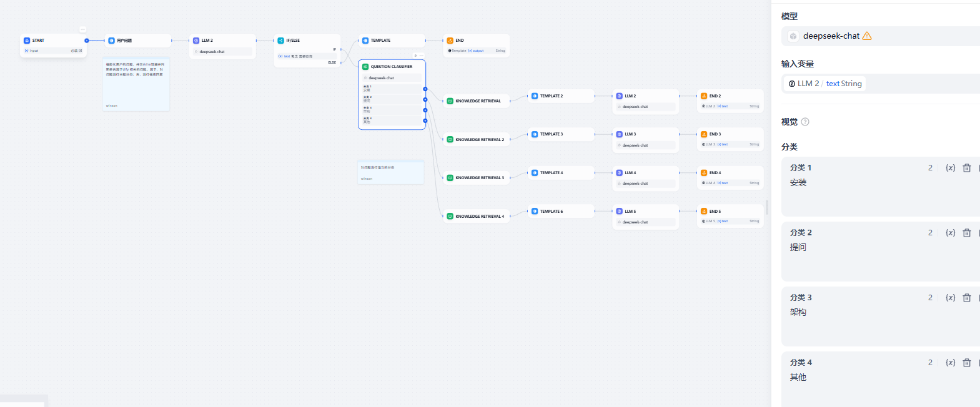The height and width of the screenshot is (407, 980).
Task: Click the START node home icon
Action: 27,41
